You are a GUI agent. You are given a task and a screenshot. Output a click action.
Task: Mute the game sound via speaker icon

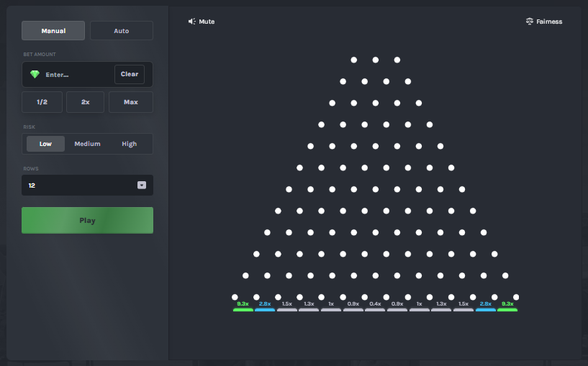tap(192, 22)
